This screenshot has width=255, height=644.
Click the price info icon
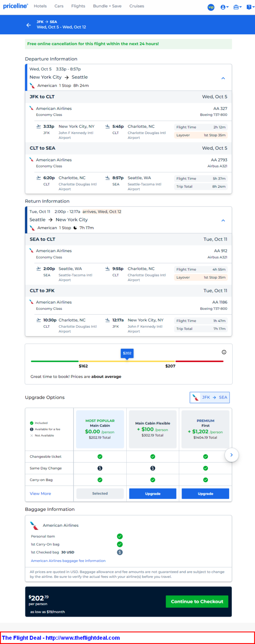224,352
